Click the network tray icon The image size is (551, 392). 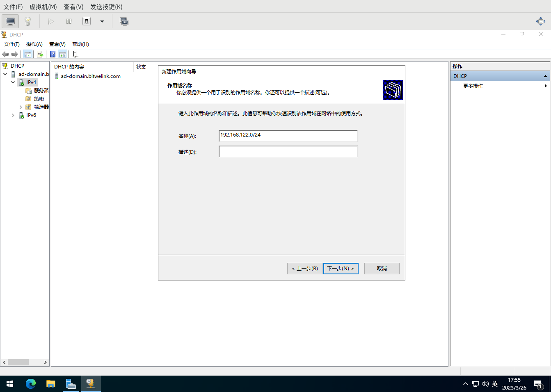pyautogui.click(x=476, y=384)
